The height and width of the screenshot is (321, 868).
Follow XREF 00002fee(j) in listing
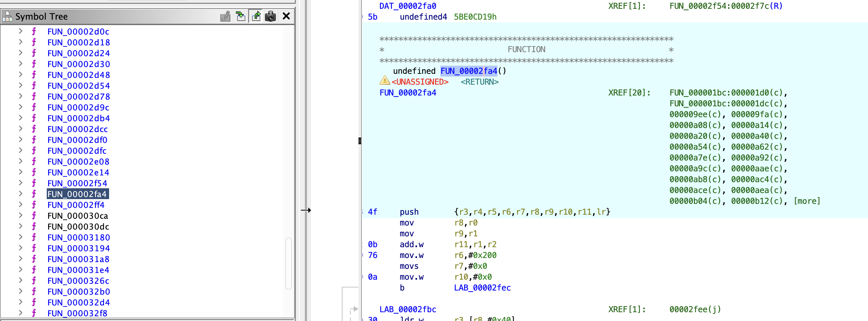[695, 309]
